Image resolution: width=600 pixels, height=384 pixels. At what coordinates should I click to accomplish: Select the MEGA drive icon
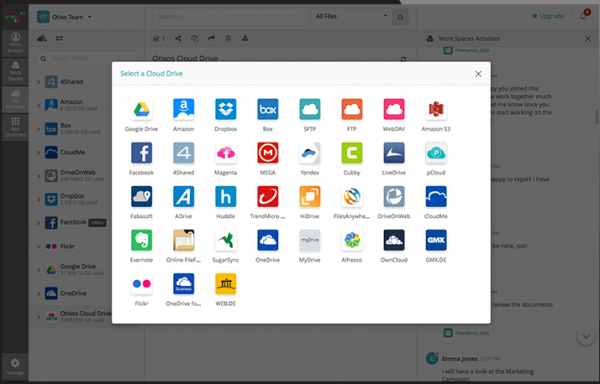[x=267, y=153]
